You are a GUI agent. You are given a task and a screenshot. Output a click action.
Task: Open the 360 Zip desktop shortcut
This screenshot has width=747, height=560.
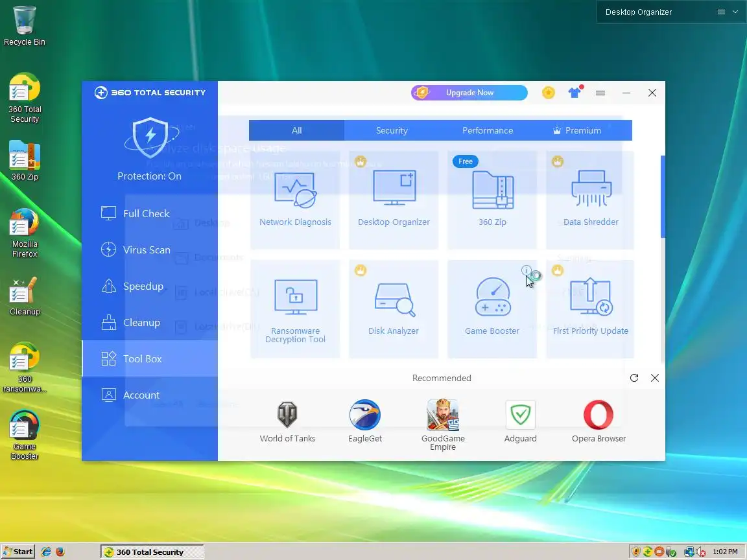point(25,160)
